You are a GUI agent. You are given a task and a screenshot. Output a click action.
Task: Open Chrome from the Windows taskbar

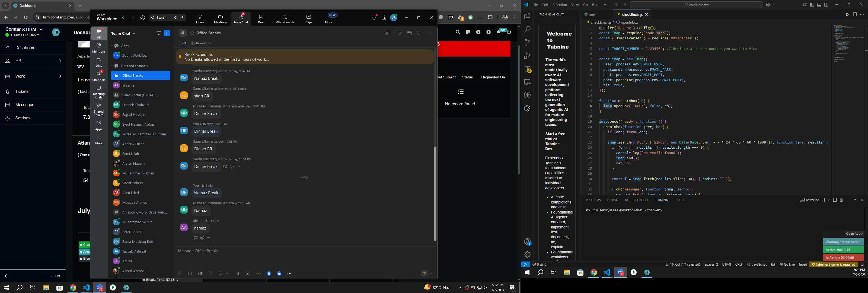pos(73,288)
